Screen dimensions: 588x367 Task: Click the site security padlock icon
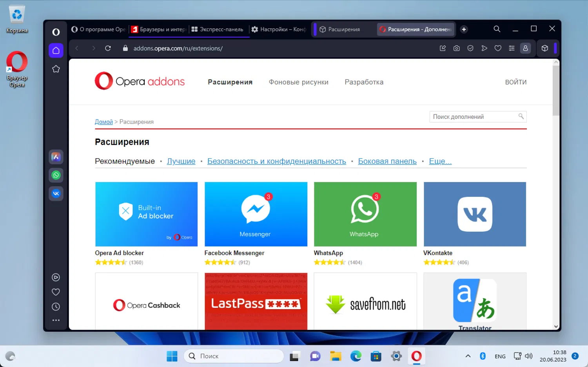[125, 48]
